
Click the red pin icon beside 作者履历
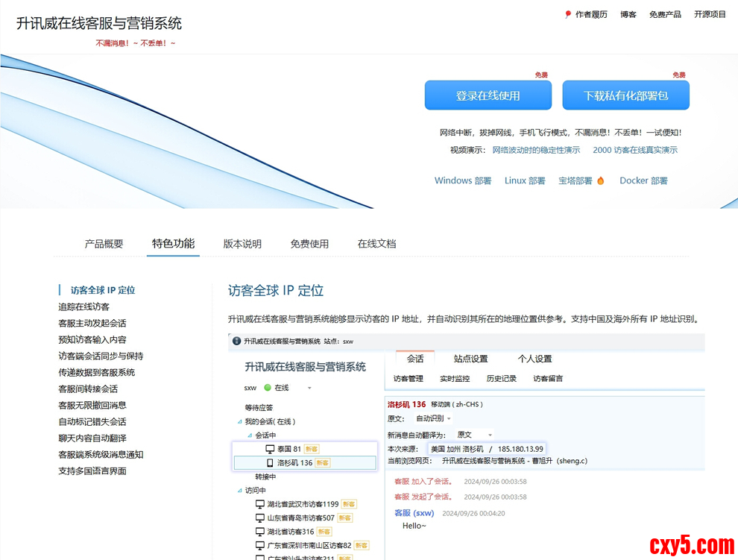[568, 14]
